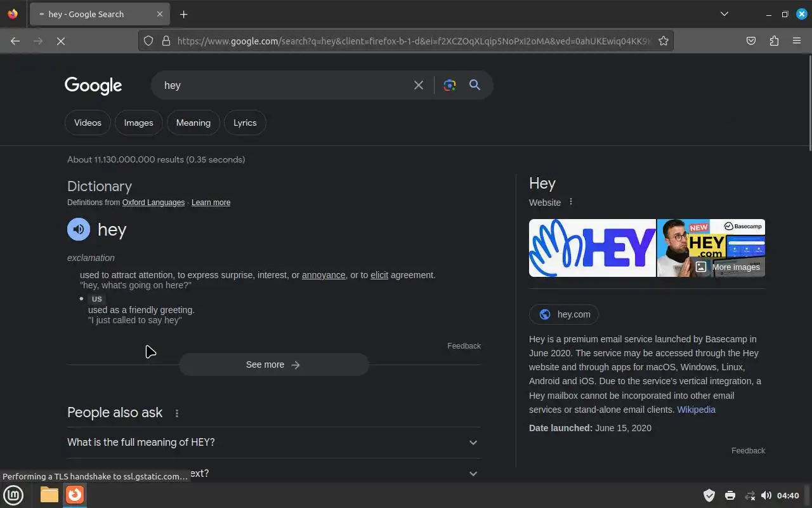Click More images on thumbnail

point(727,267)
